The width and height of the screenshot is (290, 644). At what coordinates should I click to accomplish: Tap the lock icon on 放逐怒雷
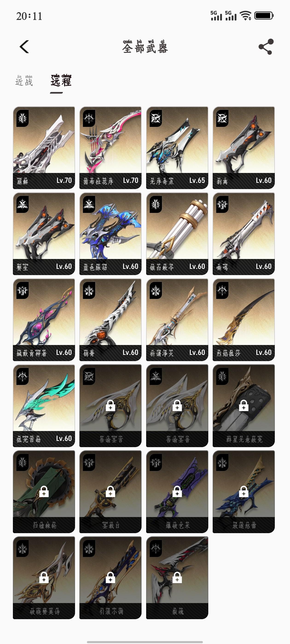[x=244, y=492]
